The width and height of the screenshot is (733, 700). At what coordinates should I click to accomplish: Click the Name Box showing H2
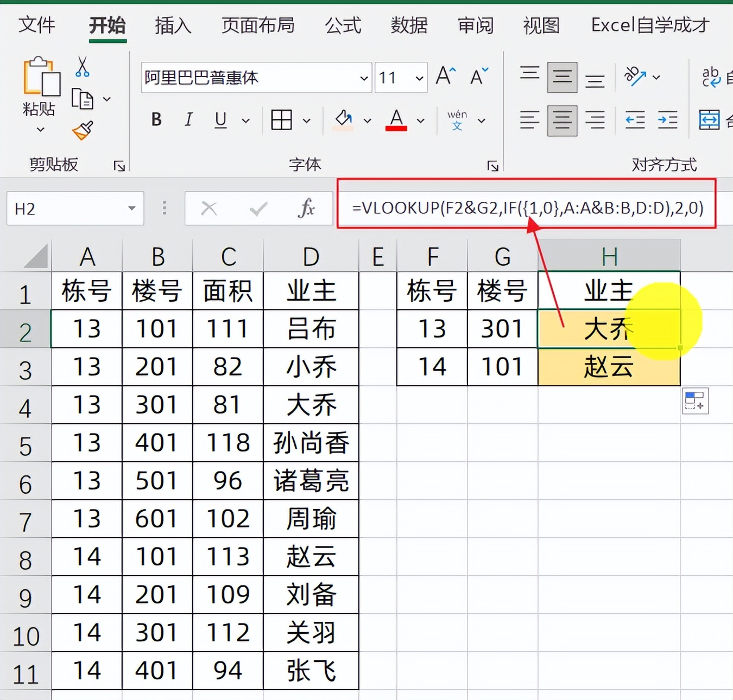coord(75,208)
